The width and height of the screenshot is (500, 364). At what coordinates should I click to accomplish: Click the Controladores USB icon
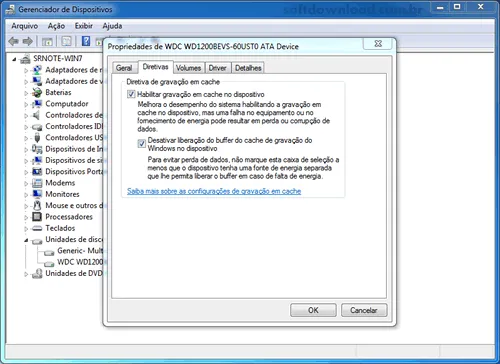point(37,137)
